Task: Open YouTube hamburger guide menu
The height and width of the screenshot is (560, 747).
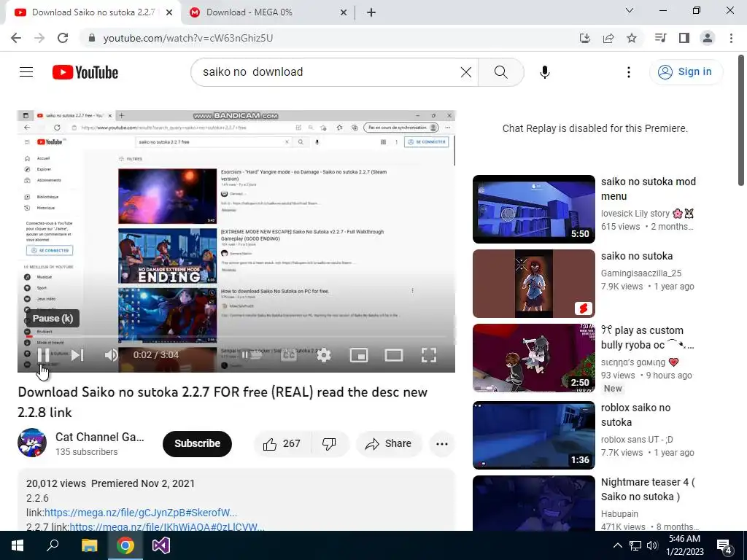Action: tap(26, 72)
